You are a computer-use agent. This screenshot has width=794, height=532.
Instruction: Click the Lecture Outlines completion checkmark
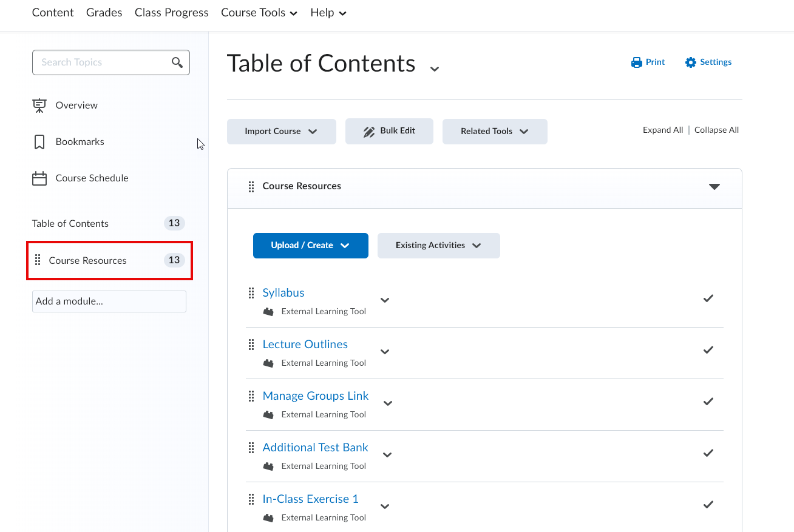pos(708,350)
